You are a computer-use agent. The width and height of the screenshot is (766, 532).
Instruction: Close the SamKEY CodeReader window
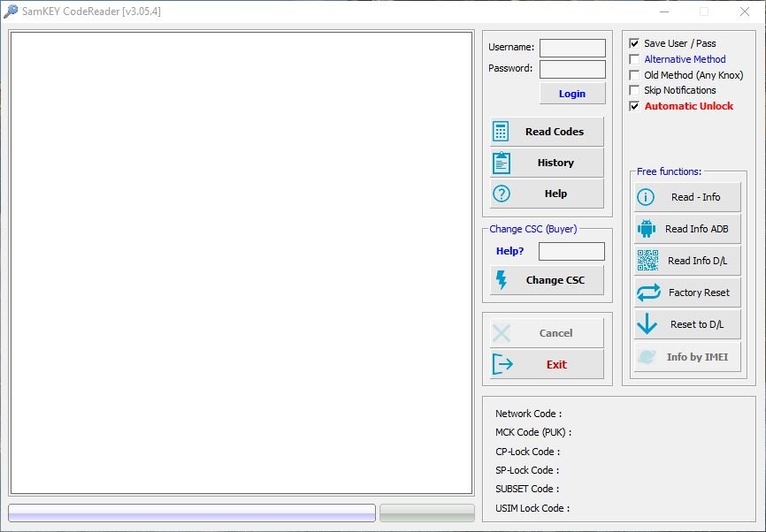coord(744,11)
